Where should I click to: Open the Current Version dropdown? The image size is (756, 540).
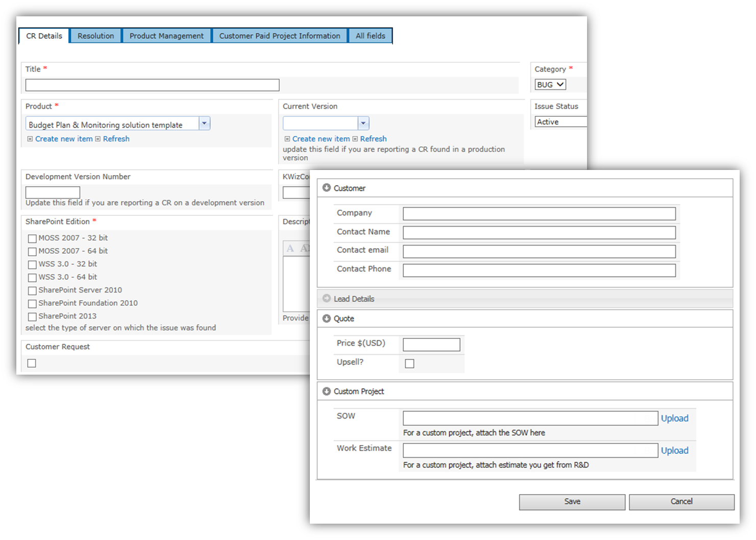pos(363,123)
